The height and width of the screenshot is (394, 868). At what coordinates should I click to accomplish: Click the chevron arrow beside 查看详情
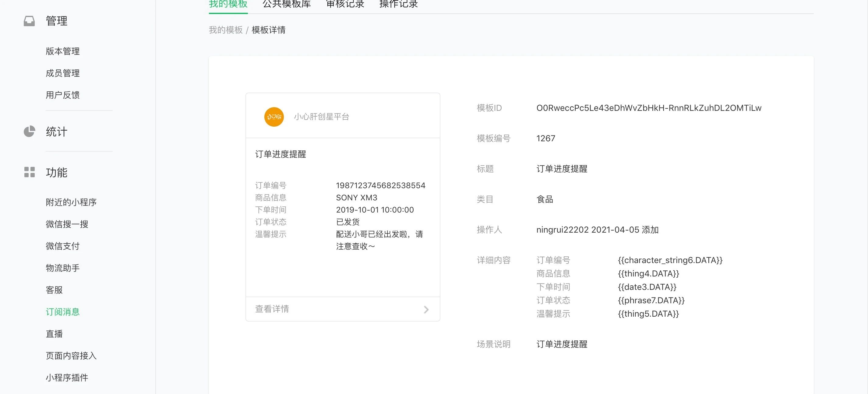coord(426,309)
